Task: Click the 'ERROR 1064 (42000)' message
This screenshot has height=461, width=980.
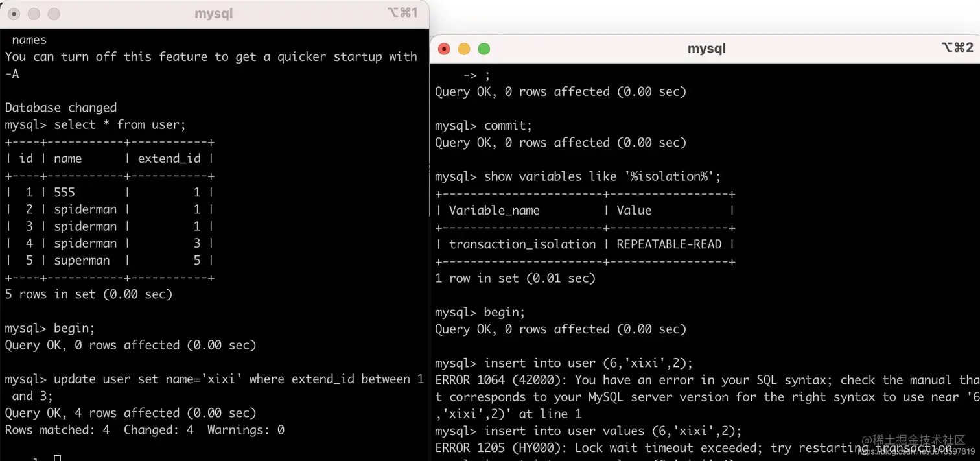Action: click(706, 397)
